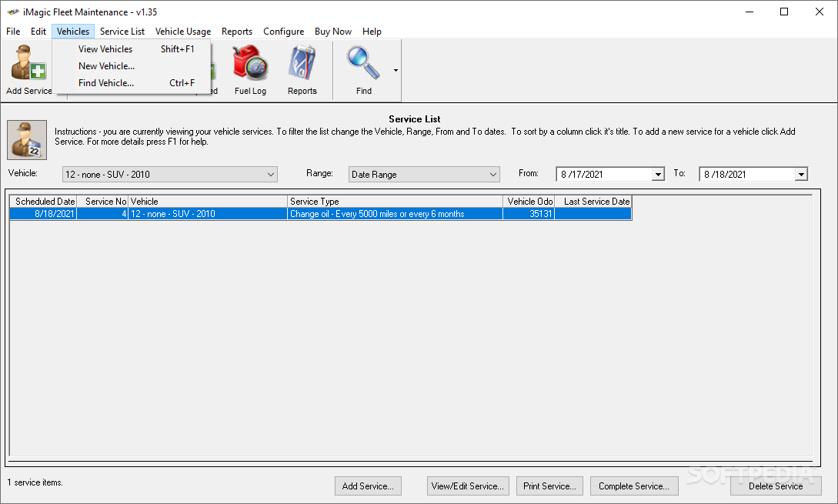
Task: Click the 35131 odometer cell
Action: 529,214
